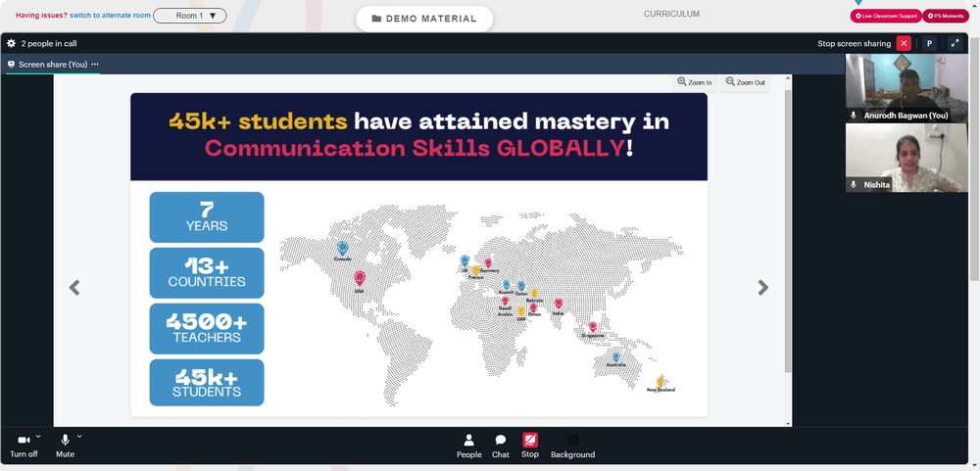
Task: Open the Demo Material tab
Action: pos(424,19)
